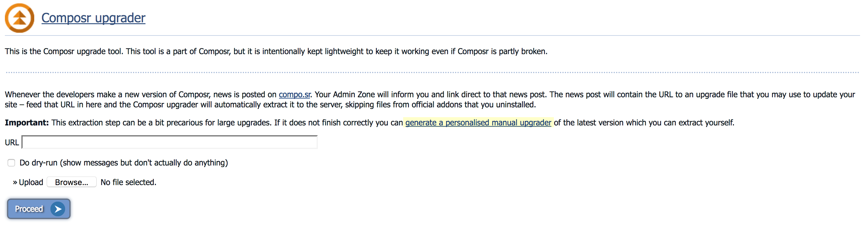868x227 pixels.
Task: Click the bold "Important:" text
Action: (27, 123)
